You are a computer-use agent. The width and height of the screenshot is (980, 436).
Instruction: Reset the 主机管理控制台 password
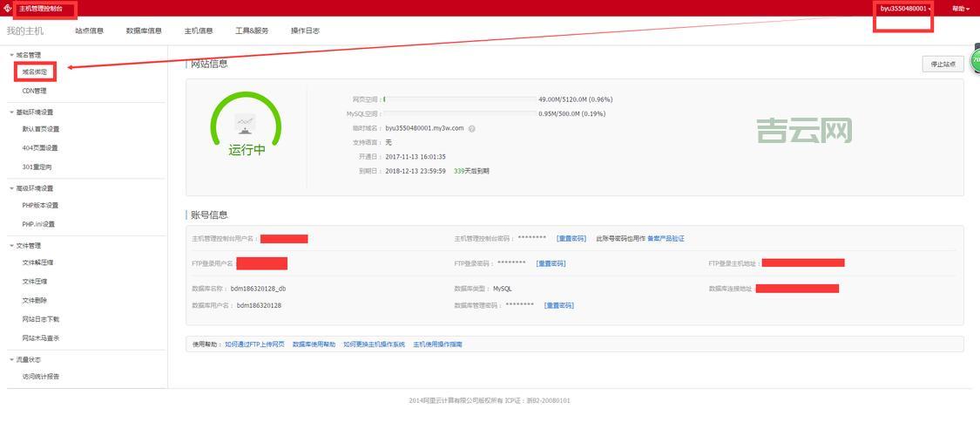(x=571, y=238)
